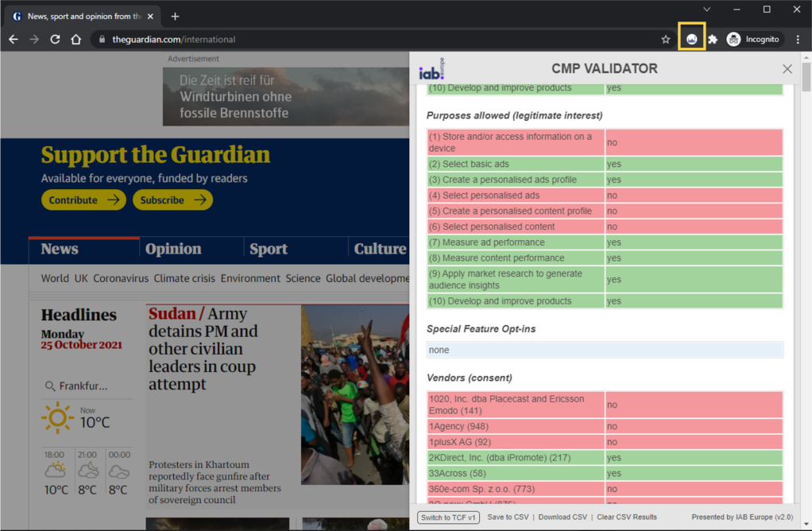The height and width of the screenshot is (531, 812).
Task: Open the News section tab
Action: click(60, 249)
